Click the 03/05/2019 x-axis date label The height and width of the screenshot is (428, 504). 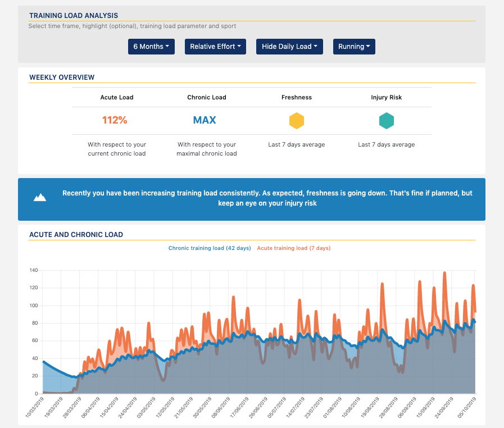click(x=146, y=407)
